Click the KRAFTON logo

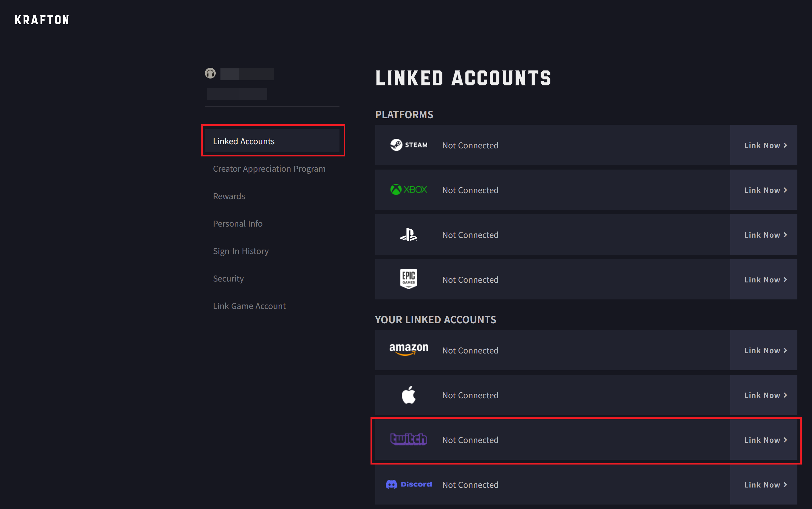41,19
